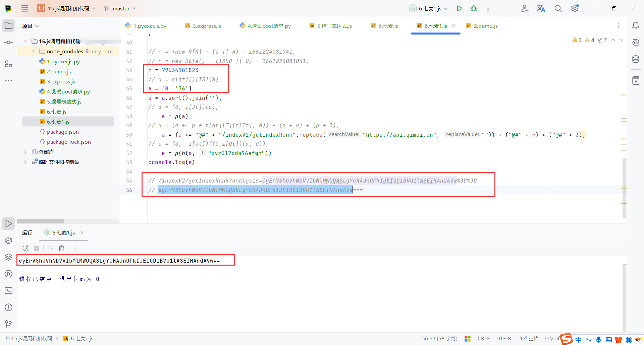This screenshot has width=644, height=345.
Task: Open more run actions menu
Action: (488, 8)
